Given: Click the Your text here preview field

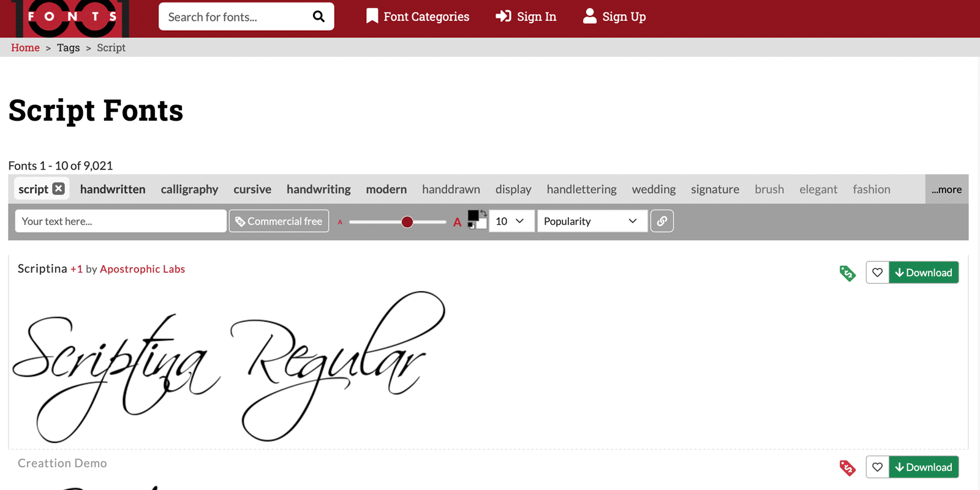Looking at the screenshot, I should click(x=121, y=221).
